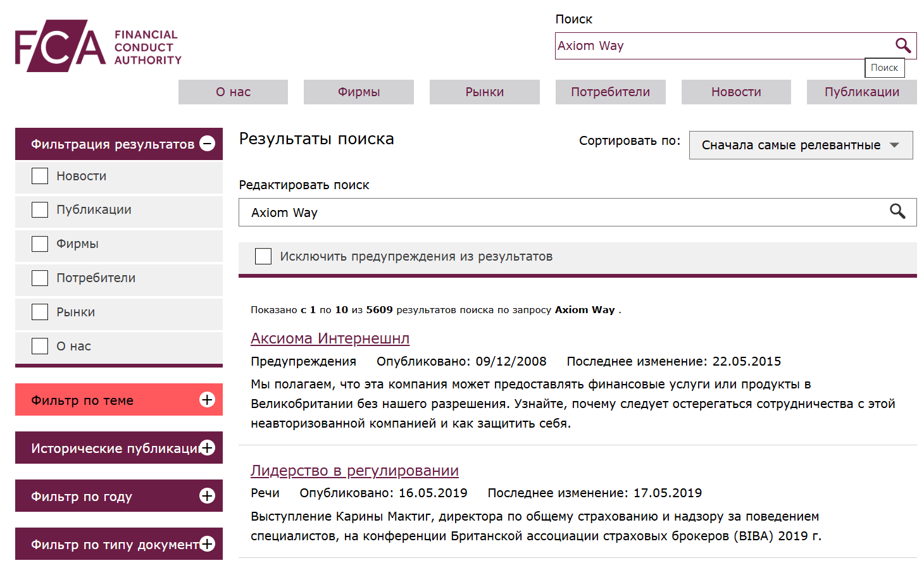Expand Фильтр по типу документа
Viewport: 924px width, 563px height.
point(208,543)
